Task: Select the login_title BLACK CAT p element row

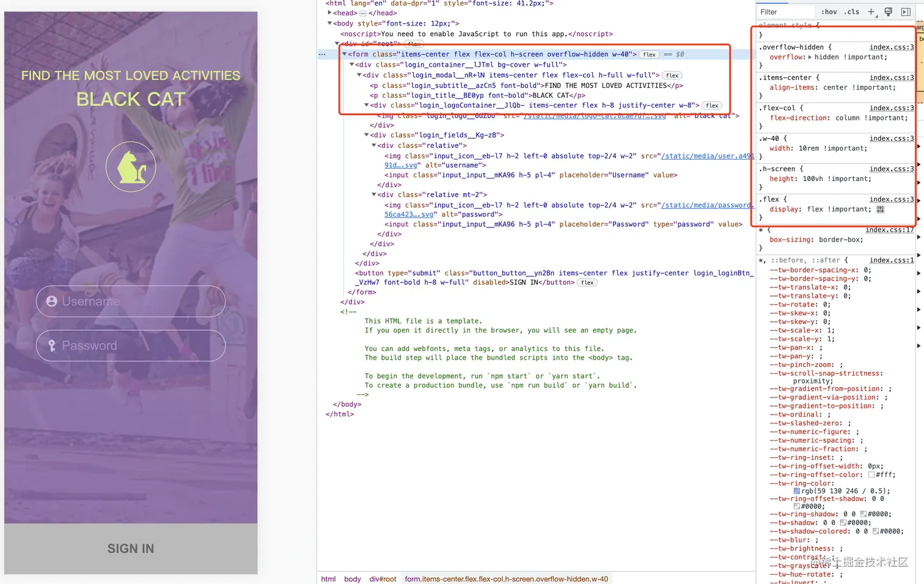Action: point(477,95)
